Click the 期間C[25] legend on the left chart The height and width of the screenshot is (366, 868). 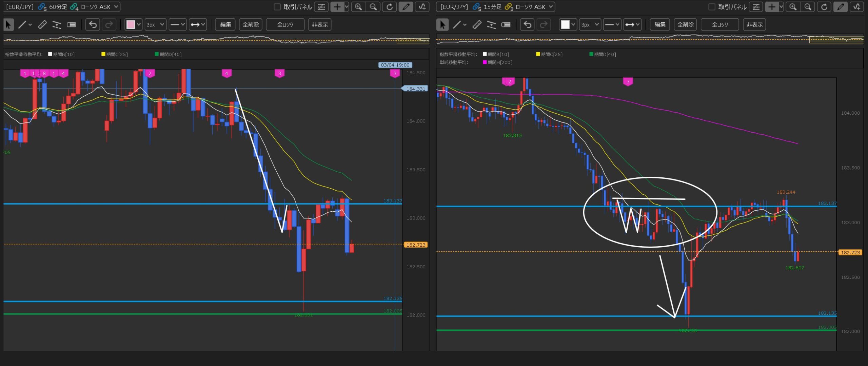[115, 54]
